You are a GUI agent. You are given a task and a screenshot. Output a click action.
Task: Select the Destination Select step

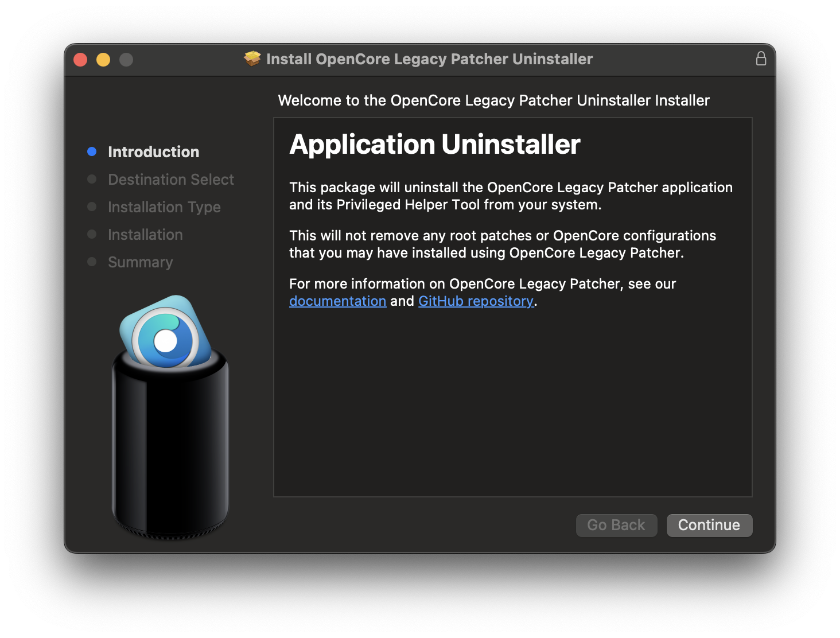(170, 179)
